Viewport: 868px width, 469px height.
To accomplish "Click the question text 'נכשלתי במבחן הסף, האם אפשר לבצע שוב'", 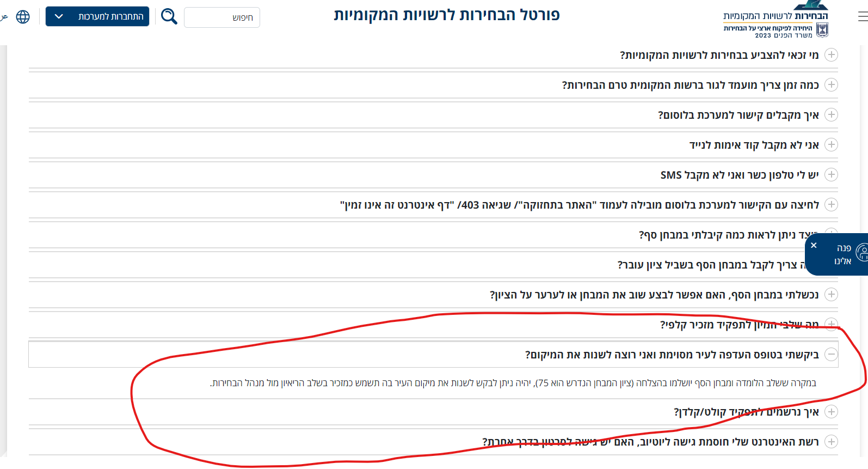I will click(654, 295).
